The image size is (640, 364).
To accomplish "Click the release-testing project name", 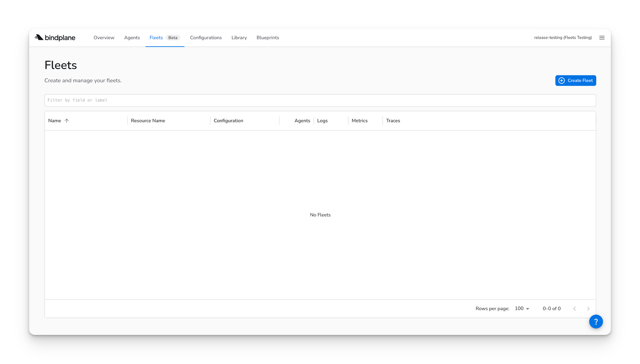I will click(563, 38).
